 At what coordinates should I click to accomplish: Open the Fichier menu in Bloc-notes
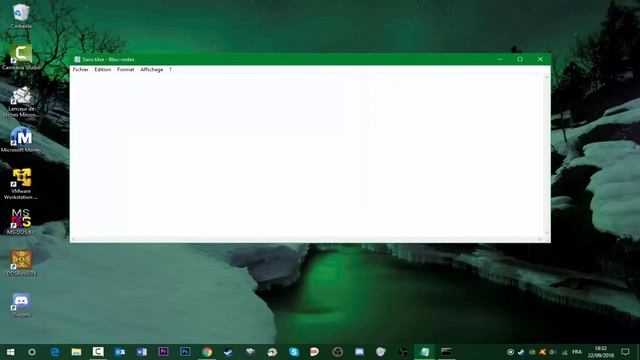80,70
